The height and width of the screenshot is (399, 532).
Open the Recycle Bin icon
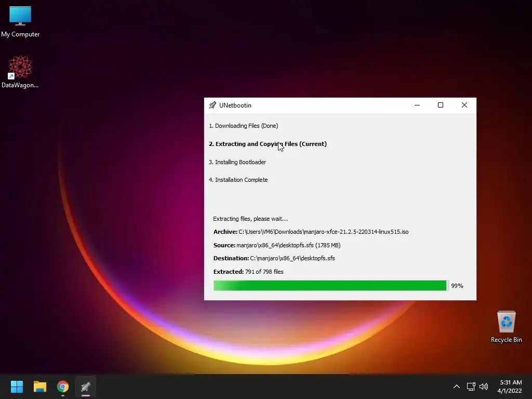coord(506,327)
